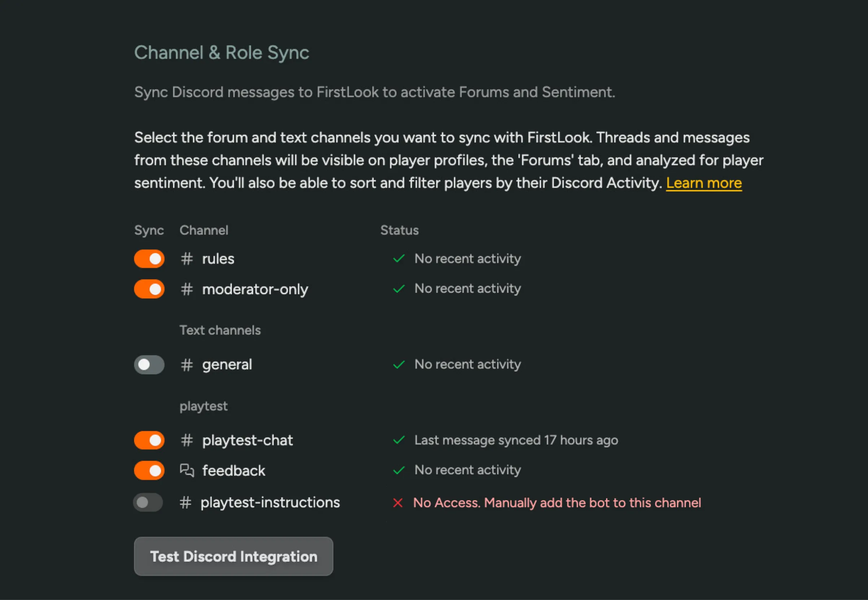Click the forum icon beside feedback channel
Image resolution: width=868 pixels, height=600 pixels.
(187, 470)
